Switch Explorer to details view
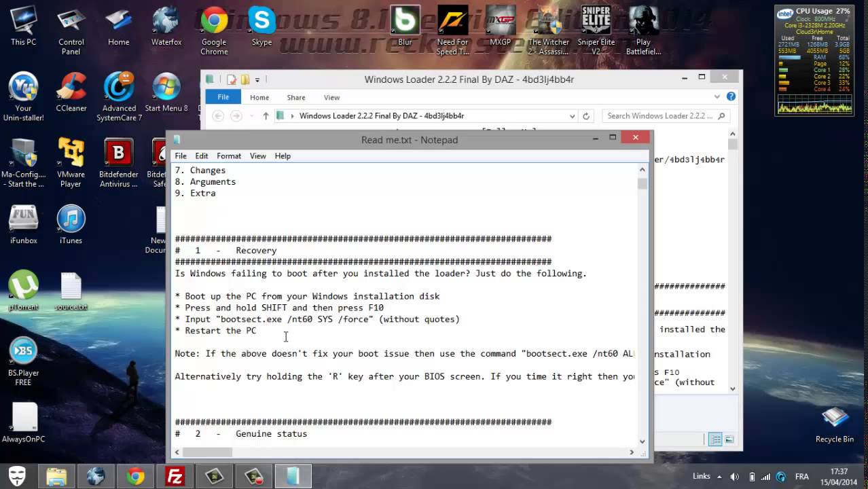Image resolution: width=868 pixels, height=489 pixels. pos(715,440)
